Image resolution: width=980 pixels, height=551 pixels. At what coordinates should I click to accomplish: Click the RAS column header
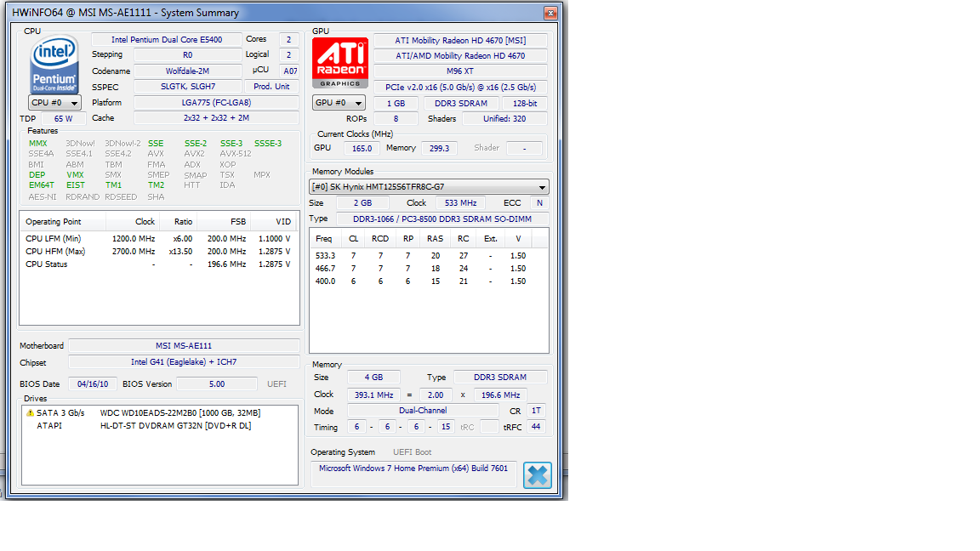click(x=435, y=239)
